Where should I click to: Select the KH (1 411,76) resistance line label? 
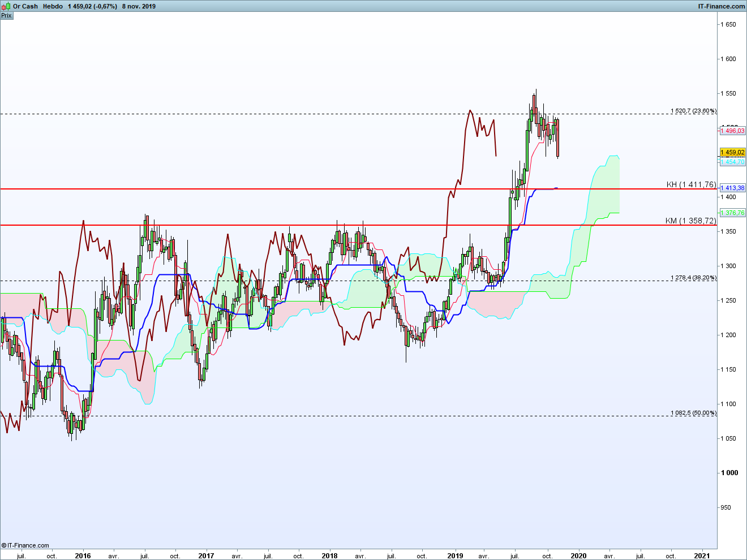tap(691, 184)
